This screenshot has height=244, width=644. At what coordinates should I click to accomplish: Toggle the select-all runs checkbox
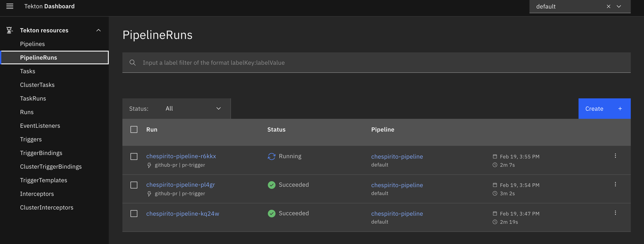point(134,129)
